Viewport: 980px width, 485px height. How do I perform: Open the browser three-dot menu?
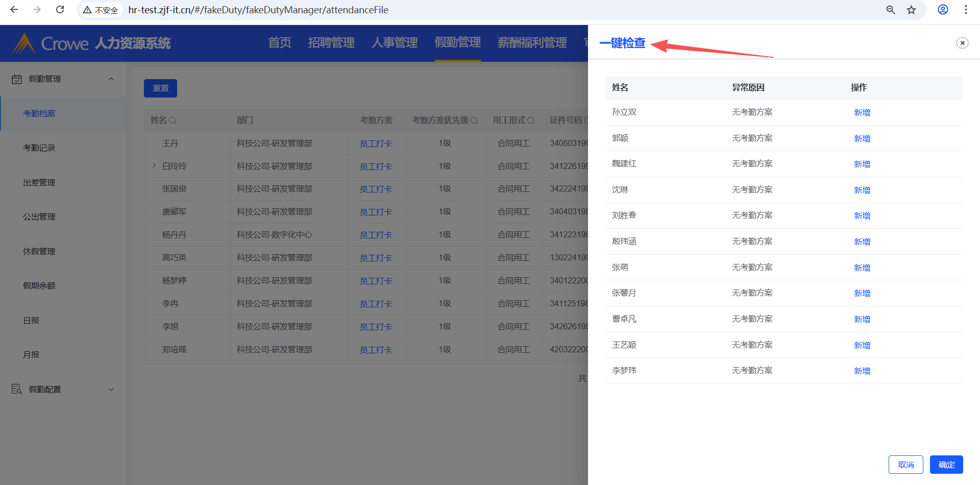pos(966,10)
